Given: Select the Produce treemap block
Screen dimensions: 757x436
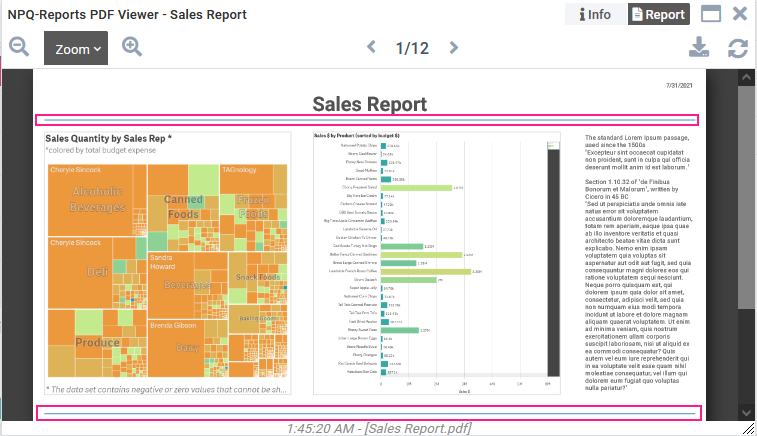Looking at the screenshot, I should click(x=97, y=342).
